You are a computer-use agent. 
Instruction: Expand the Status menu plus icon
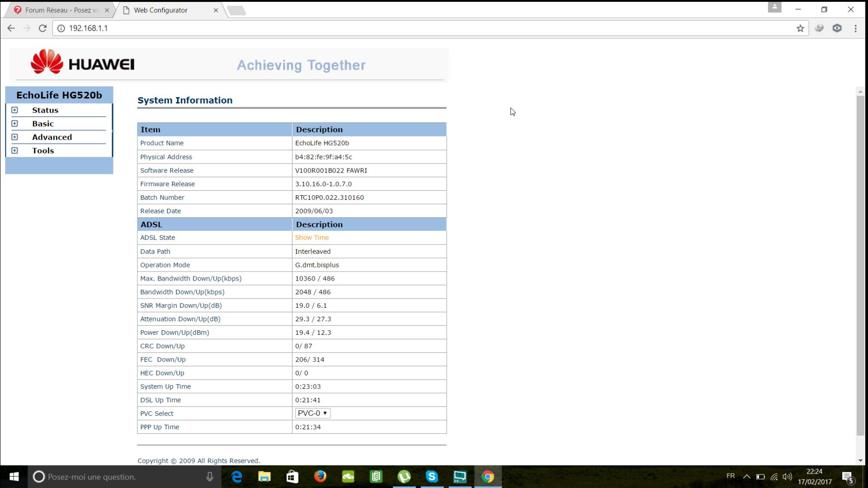pyautogui.click(x=14, y=110)
